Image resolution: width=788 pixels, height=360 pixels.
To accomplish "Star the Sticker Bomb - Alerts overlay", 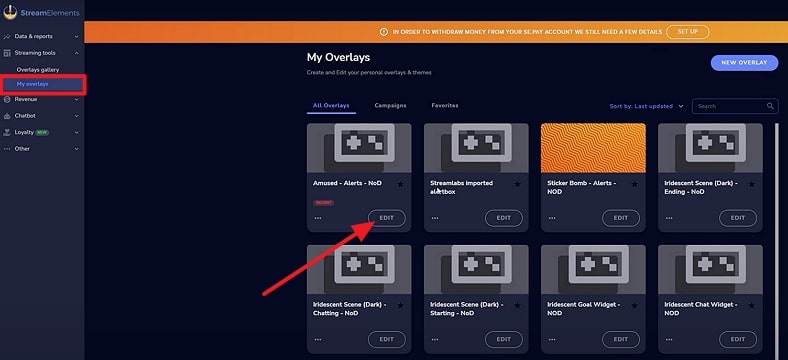I will pyautogui.click(x=634, y=184).
